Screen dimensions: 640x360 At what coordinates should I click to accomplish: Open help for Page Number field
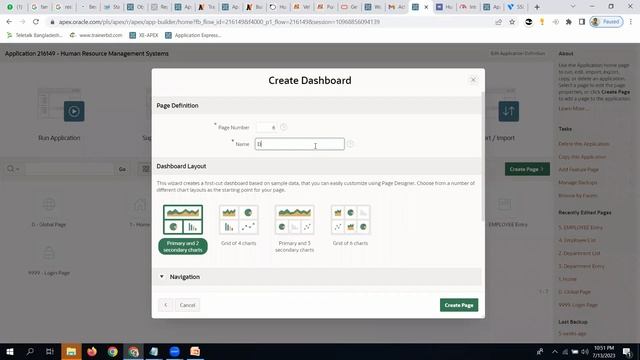tap(284, 127)
